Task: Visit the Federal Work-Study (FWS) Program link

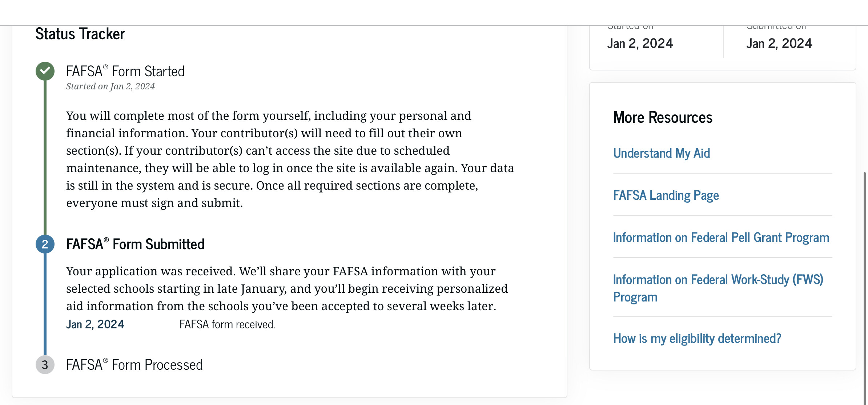Action: click(718, 288)
